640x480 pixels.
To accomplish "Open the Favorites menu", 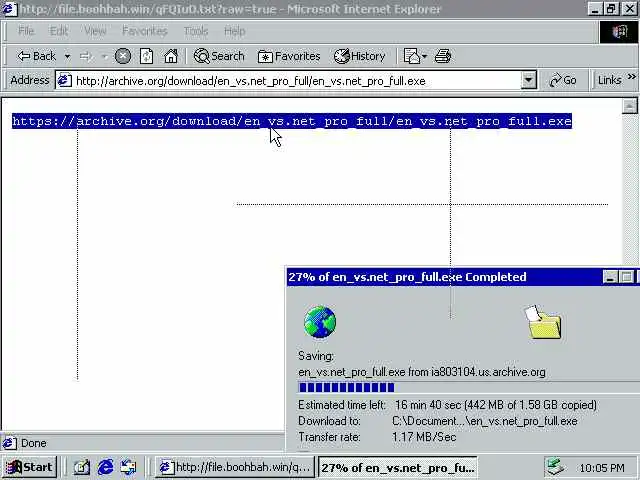I will (145, 31).
